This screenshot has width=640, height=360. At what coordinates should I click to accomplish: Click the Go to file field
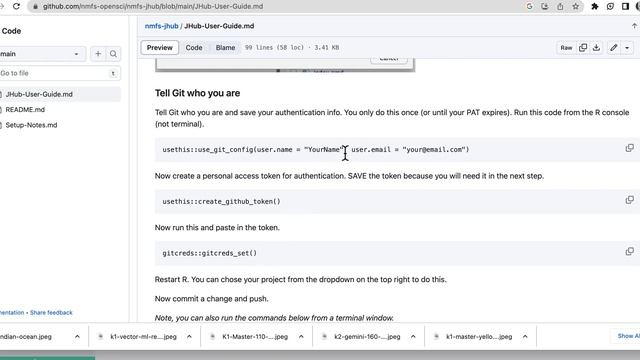point(59,73)
